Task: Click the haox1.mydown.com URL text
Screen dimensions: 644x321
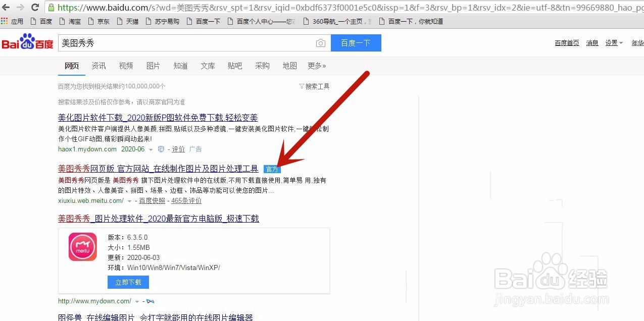Action: click(x=87, y=149)
